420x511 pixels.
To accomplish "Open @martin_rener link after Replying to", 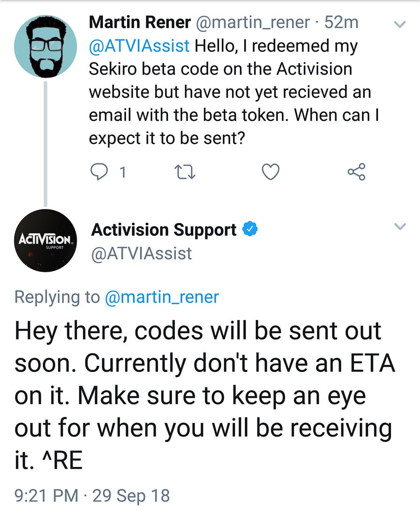I will (162, 297).
